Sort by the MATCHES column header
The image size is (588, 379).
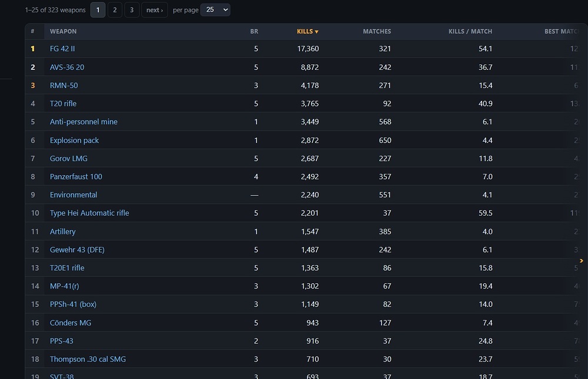[x=377, y=32]
